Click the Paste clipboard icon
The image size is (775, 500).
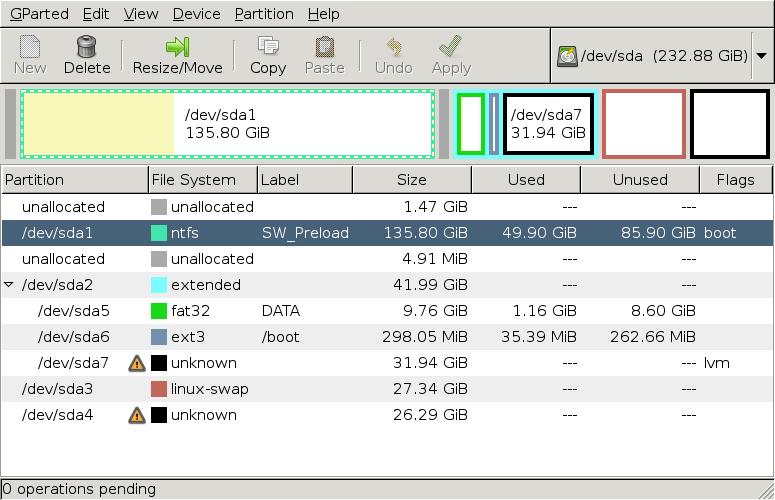(325, 47)
